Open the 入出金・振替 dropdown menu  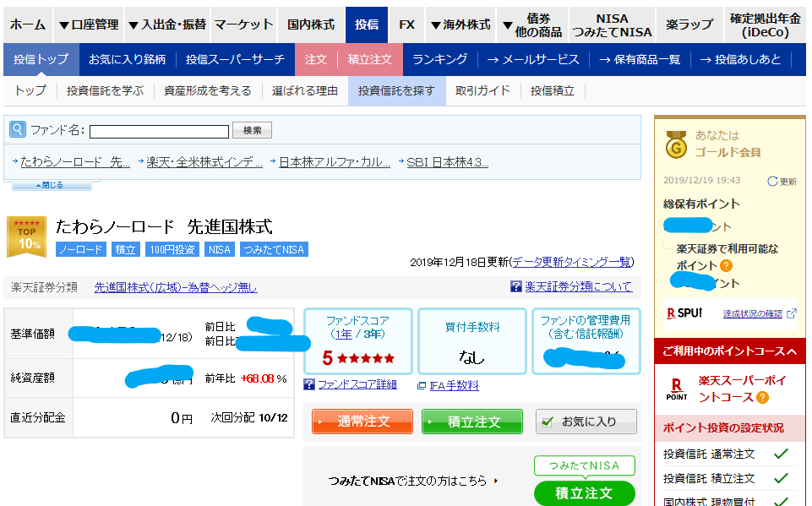pyautogui.click(x=167, y=24)
